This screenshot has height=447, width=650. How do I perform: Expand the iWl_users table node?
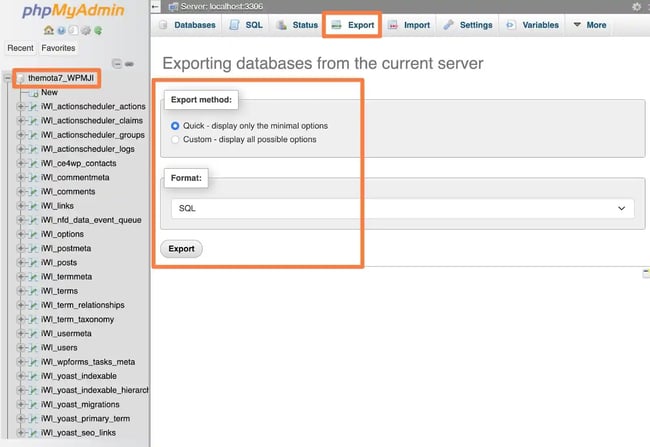click(20, 347)
